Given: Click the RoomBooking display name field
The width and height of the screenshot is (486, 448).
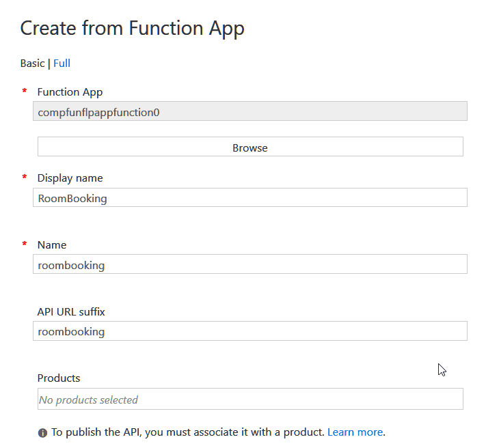Looking at the screenshot, I should pos(249,197).
